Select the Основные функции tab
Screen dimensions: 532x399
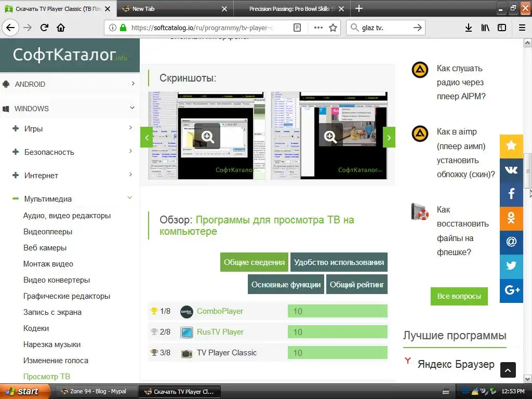click(286, 284)
